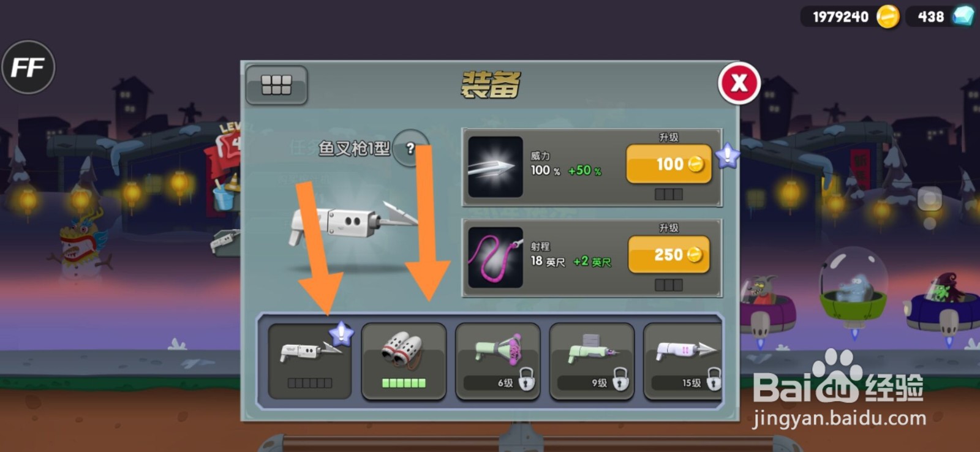Select the harpoon gun type 1 slot

pos(310,361)
